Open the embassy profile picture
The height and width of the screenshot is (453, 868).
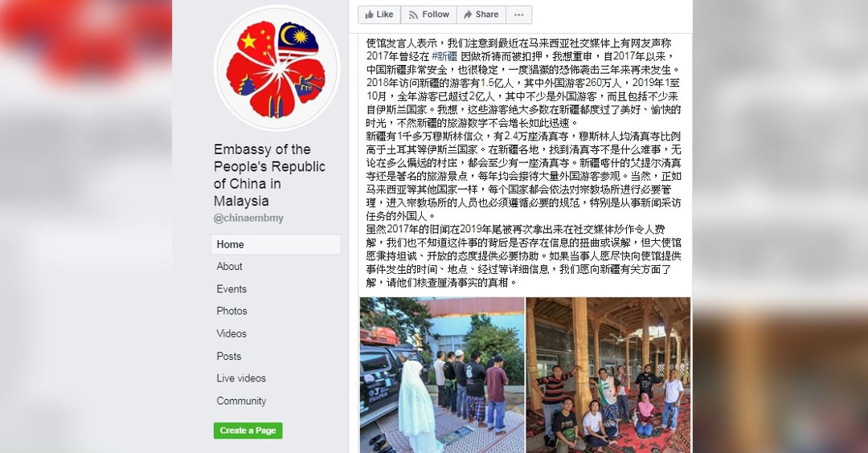[x=276, y=68]
